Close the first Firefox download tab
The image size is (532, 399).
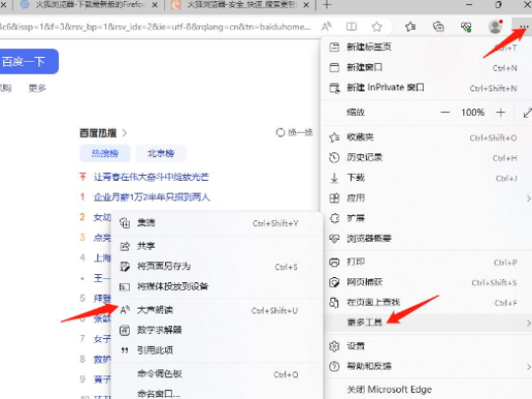pyautogui.click(x=154, y=5)
